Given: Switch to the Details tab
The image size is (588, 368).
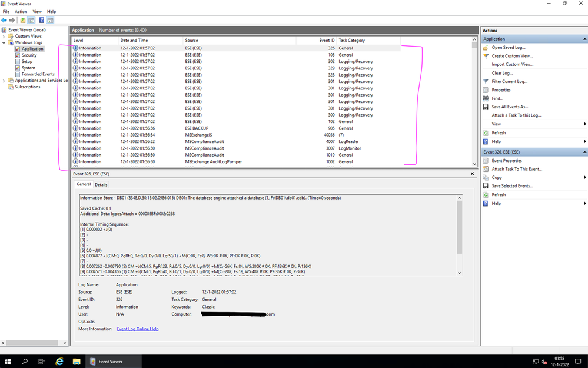Looking at the screenshot, I should point(101,184).
